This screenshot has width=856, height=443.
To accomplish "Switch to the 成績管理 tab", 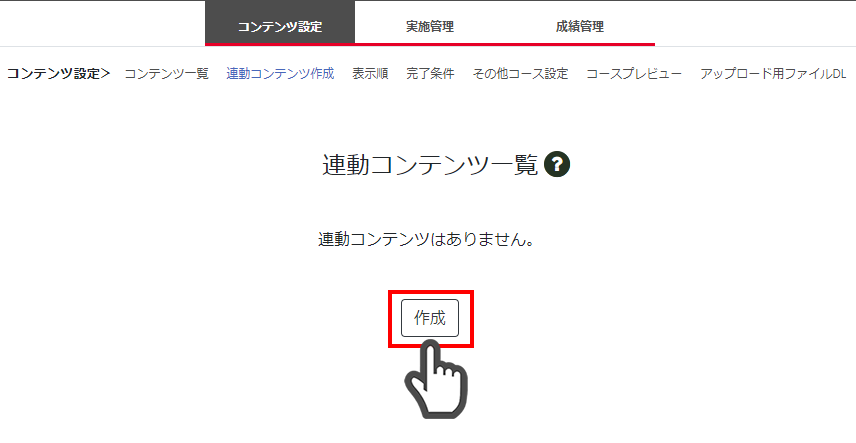I will click(580, 26).
